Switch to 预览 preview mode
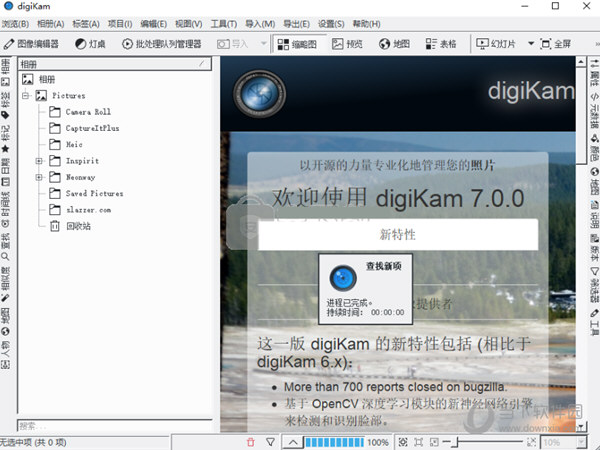This screenshot has height=450, width=600. coord(347,44)
